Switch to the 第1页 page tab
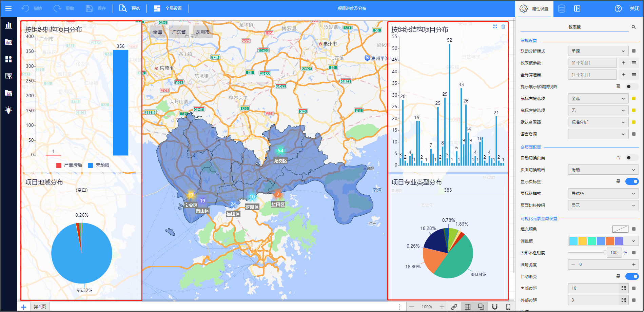The height and width of the screenshot is (312, 644). point(40,307)
